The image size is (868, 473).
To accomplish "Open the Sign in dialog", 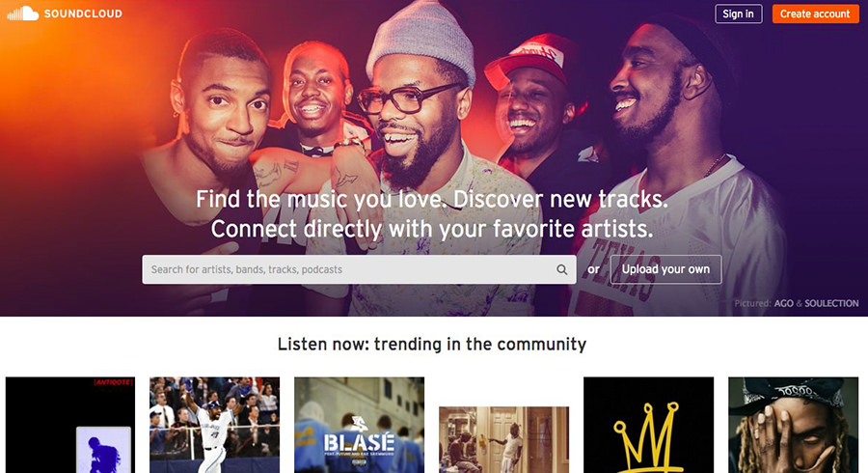I will (739, 14).
